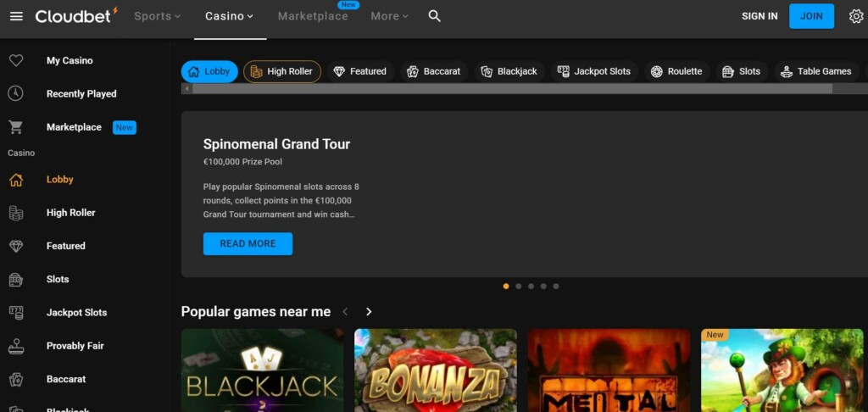The image size is (868, 412).
Task: Open the New leprechaun game thumbnail
Action: [782, 370]
